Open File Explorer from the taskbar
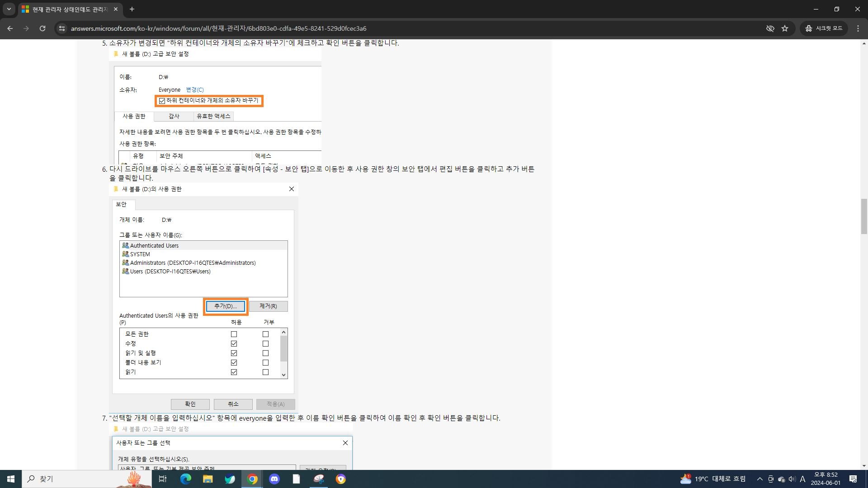The width and height of the screenshot is (868, 488). (x=208, y=479)
